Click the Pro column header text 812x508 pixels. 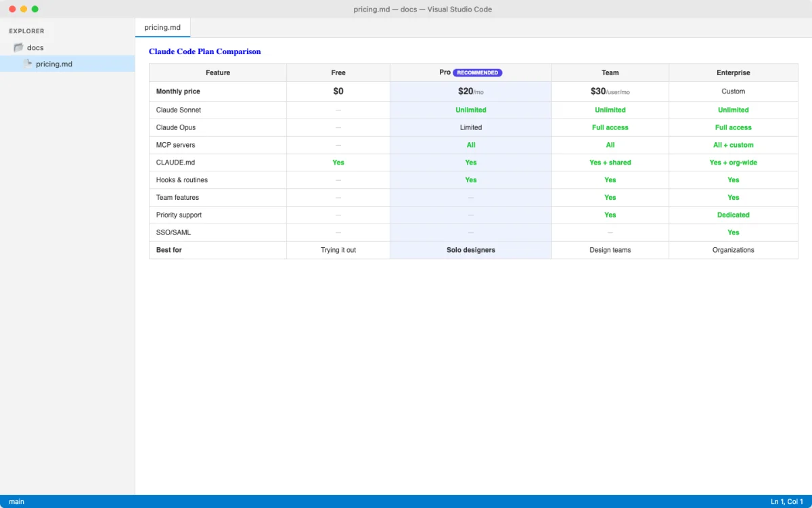point(445,72)
